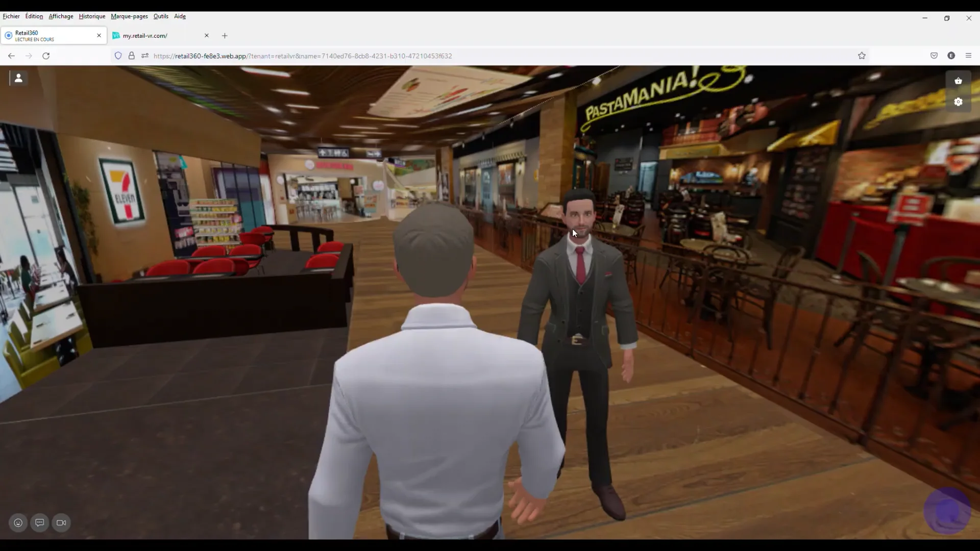980x551 pixels.
Task: Open a new browser tab
Action: (225, 36)
